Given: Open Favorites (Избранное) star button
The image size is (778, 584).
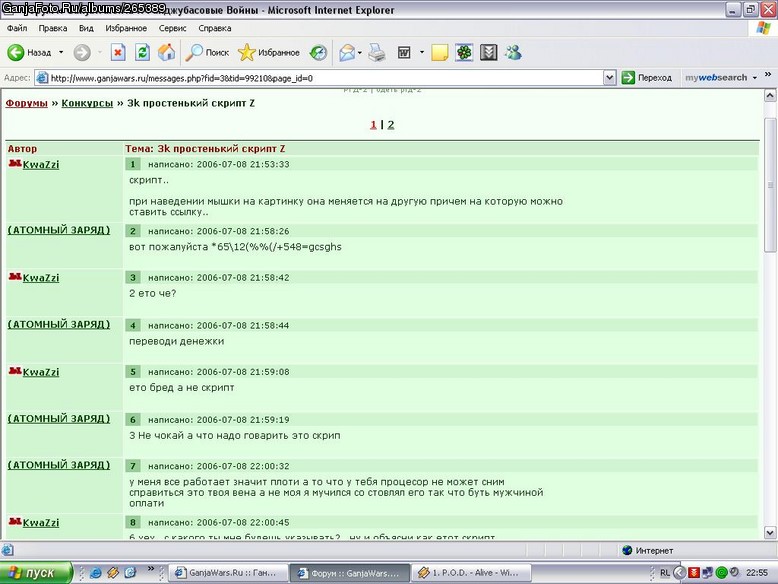Looking at the screenshot, I should 268,52.
